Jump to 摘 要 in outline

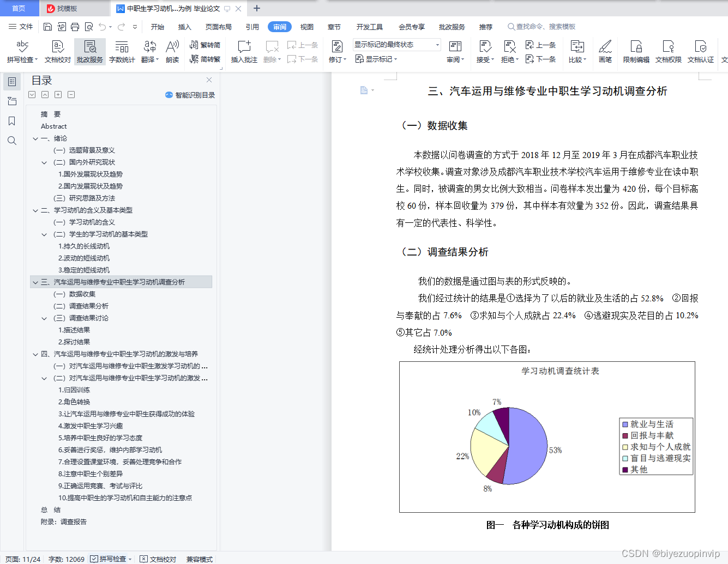(51, 114)
